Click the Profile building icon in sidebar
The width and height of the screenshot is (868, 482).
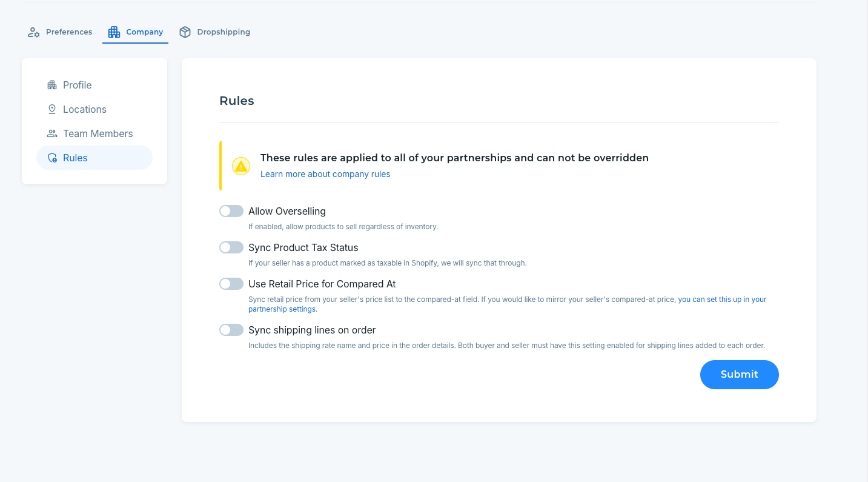point(52,85)
